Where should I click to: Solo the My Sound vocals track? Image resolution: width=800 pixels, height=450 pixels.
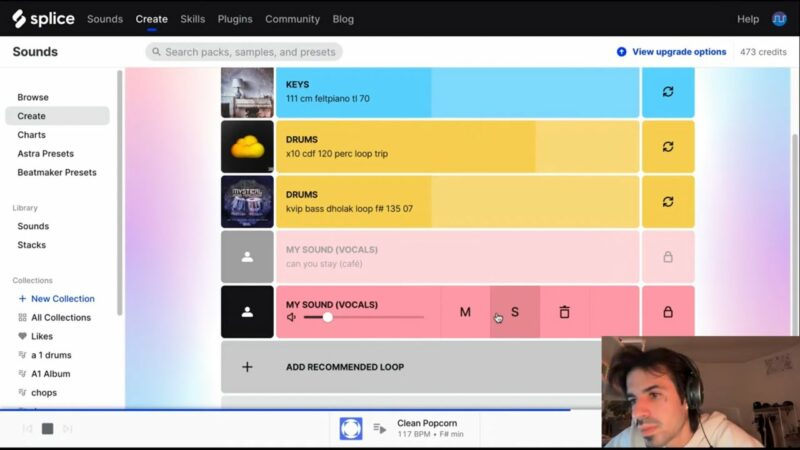515,312
